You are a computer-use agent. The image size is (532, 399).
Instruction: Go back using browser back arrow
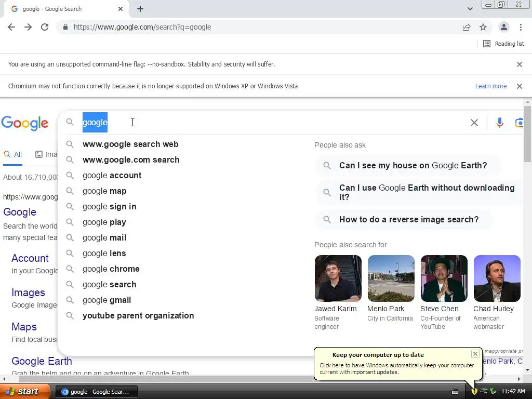click(11, 27)
